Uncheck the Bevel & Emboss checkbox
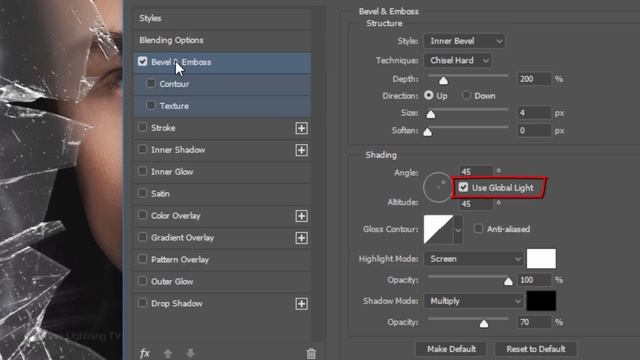 [142, 62]
